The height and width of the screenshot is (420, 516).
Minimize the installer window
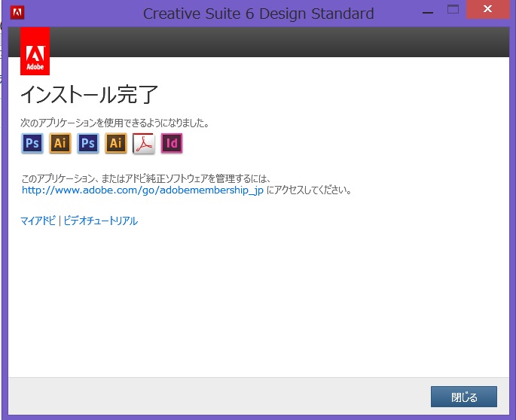427,11
